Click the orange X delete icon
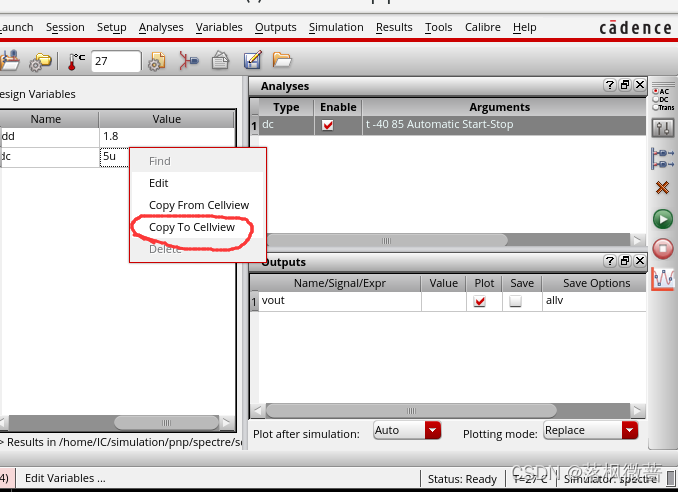Screen dimensions: 678x492 662,187
